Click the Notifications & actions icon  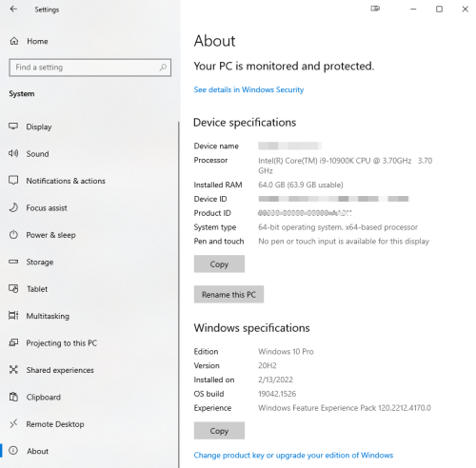point(13,181)
